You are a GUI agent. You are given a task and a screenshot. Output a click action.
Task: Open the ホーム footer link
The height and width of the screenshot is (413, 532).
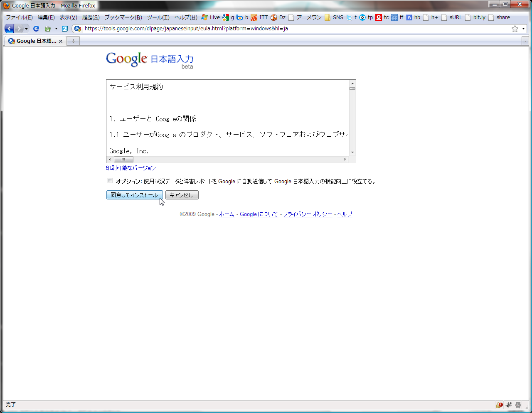(227, 214)
